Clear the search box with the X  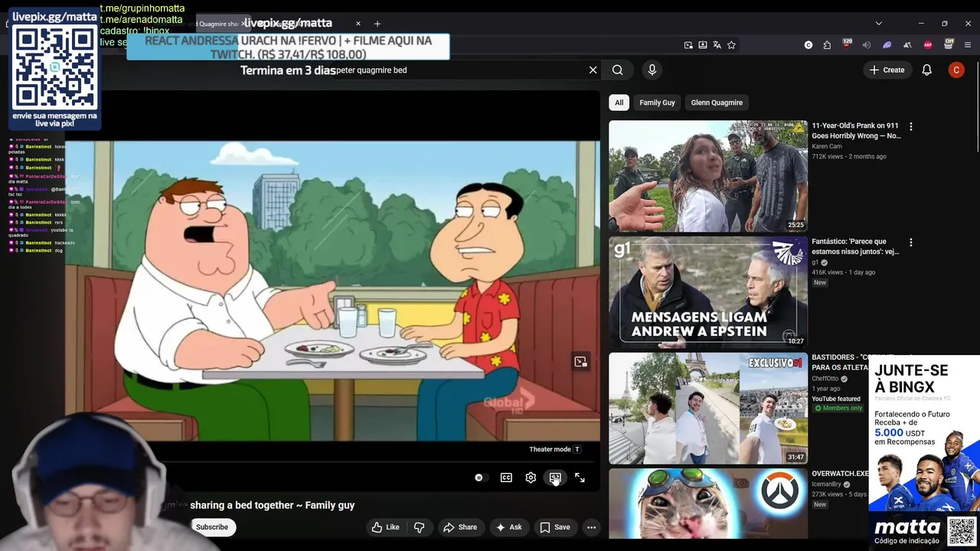point(593,70)
